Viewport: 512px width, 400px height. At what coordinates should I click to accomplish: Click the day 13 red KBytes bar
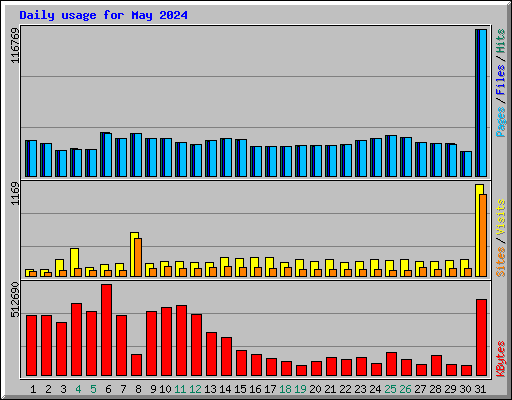click(211, 354)
